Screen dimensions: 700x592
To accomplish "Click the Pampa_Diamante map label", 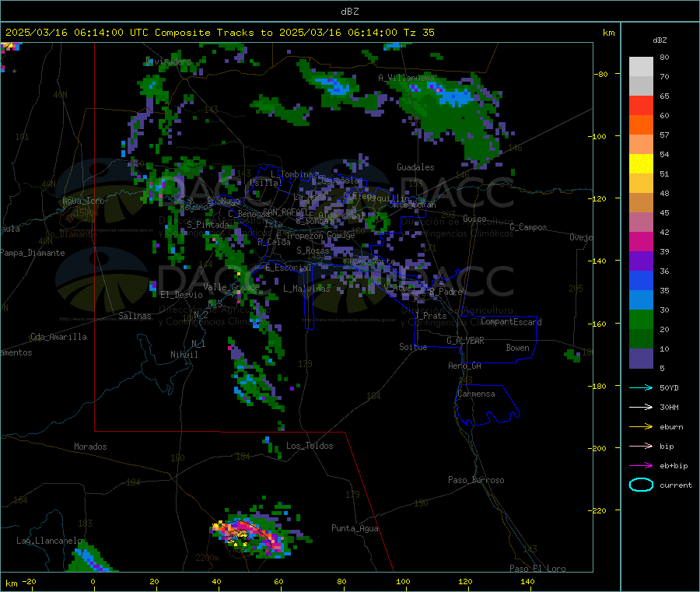I will coord(33,253).
